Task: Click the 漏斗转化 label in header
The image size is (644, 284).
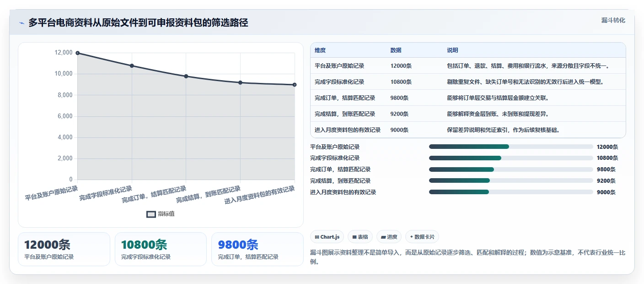Action: tap(613, 20)
